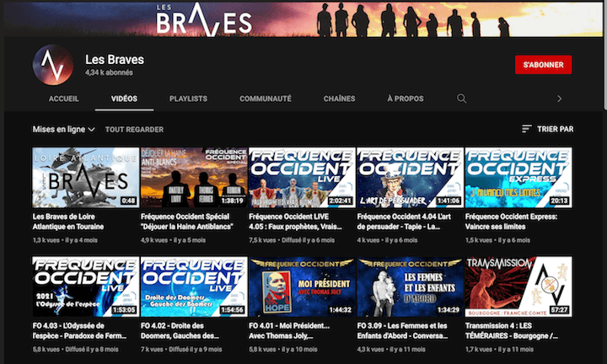Click title FO 4.03 - L'Odyssée de l'espèce
Screen dimensions: 607x364
pyautogui.click(x=79, y=331)
